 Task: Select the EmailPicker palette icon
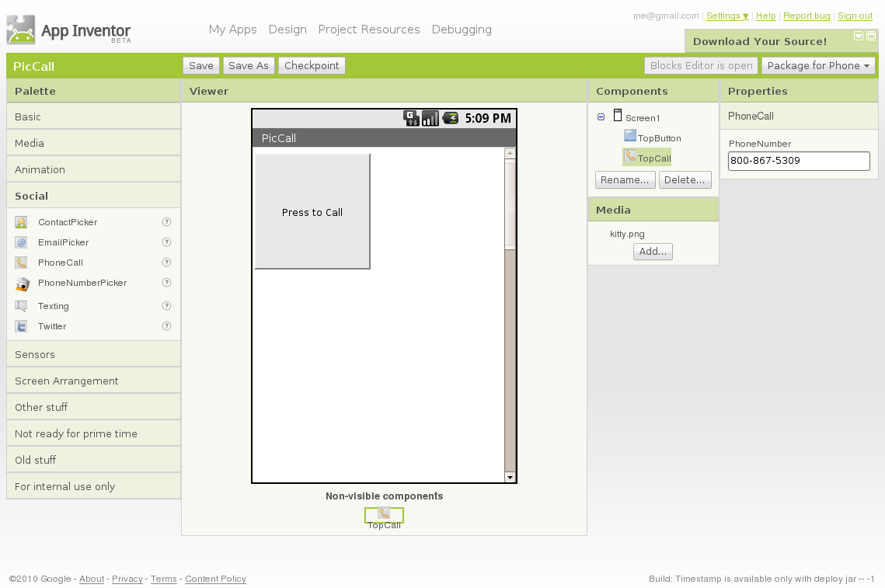pos(21,242)
